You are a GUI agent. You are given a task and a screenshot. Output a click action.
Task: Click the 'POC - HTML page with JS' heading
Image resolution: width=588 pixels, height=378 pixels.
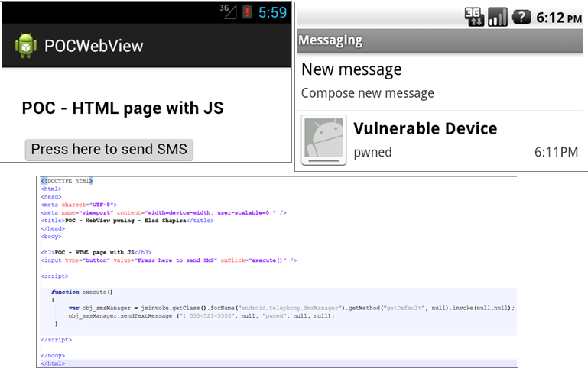point(122,108)
